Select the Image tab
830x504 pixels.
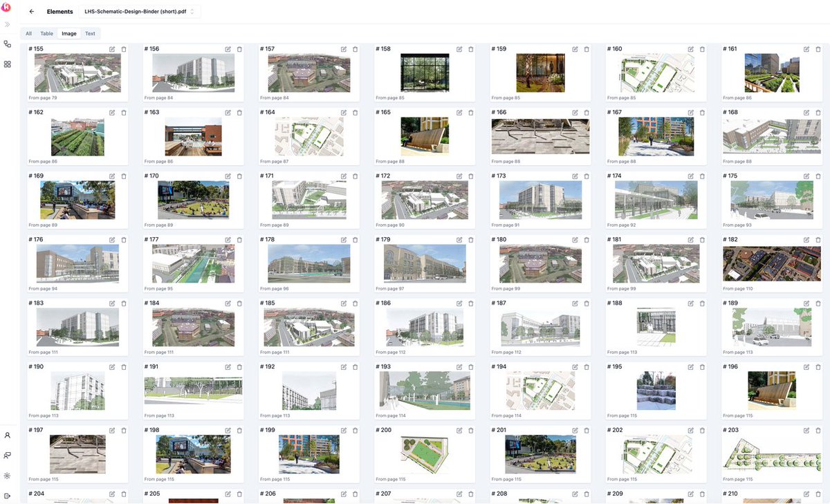(x=69, y=33)
